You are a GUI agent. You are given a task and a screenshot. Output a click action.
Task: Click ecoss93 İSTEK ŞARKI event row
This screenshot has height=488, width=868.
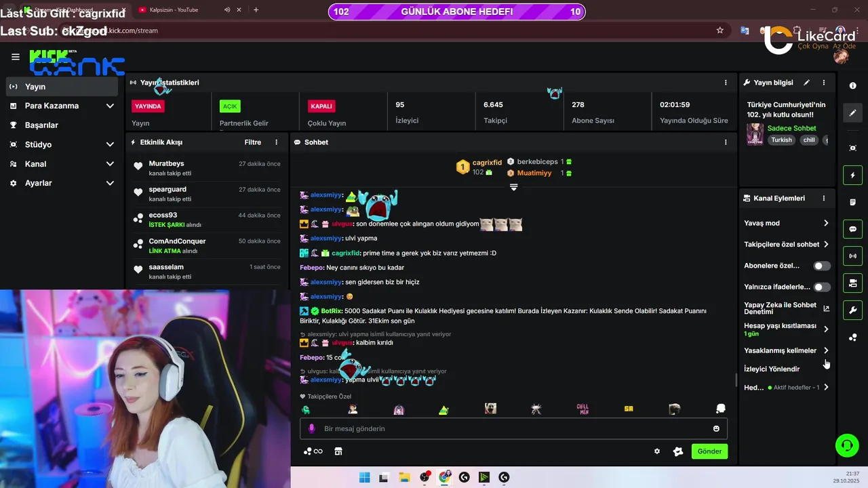pyautogui.click(x=206, y=220)
